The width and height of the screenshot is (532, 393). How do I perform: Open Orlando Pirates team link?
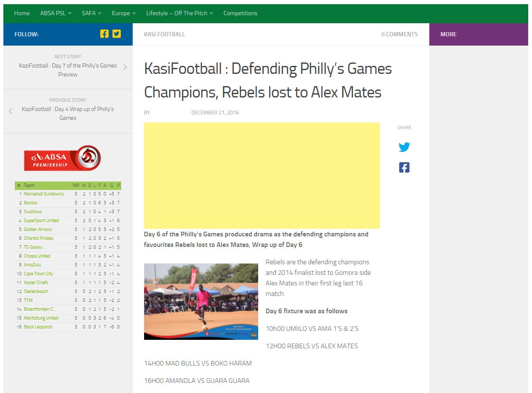(x=38, y=238)
